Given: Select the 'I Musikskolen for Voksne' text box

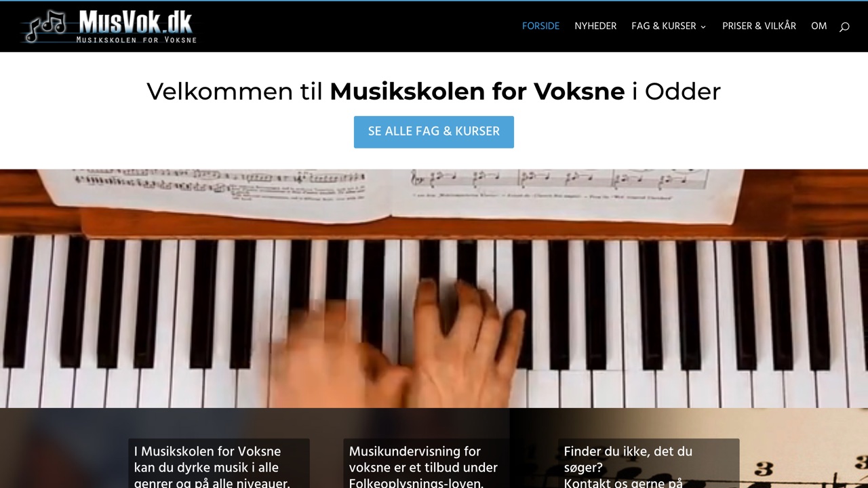Looking at the screenshot, I should (219, 464).
